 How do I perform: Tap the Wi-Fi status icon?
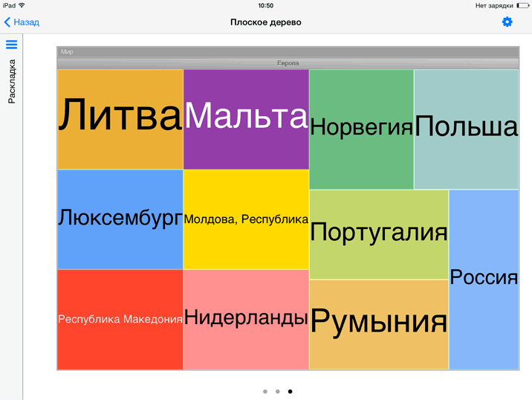22,5
